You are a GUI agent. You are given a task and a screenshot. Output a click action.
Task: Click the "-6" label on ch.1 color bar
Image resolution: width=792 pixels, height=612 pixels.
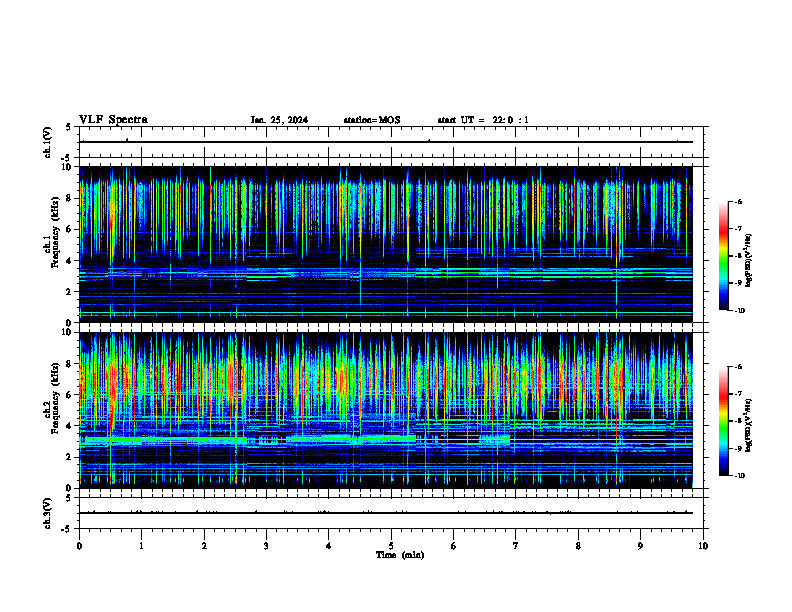(738, 202)
